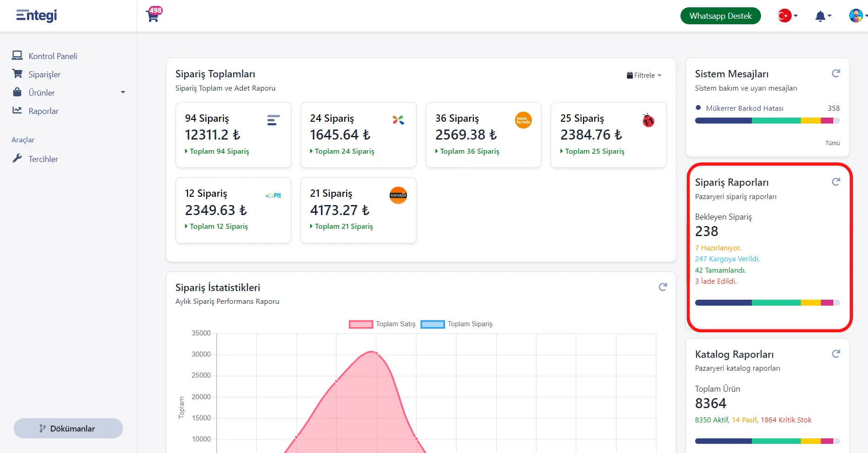
Task: Click the 12311.2 ₺ total amount
Action: point(212,135)
